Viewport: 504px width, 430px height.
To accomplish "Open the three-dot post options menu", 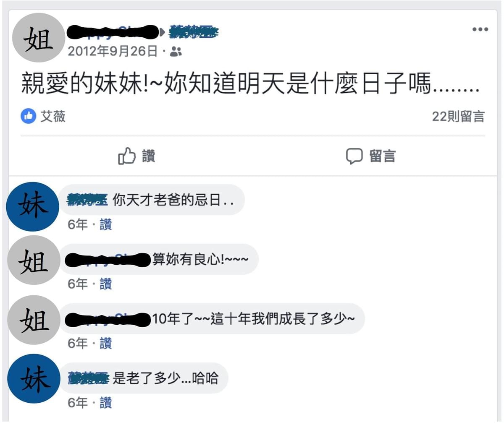I will (480, 29).
